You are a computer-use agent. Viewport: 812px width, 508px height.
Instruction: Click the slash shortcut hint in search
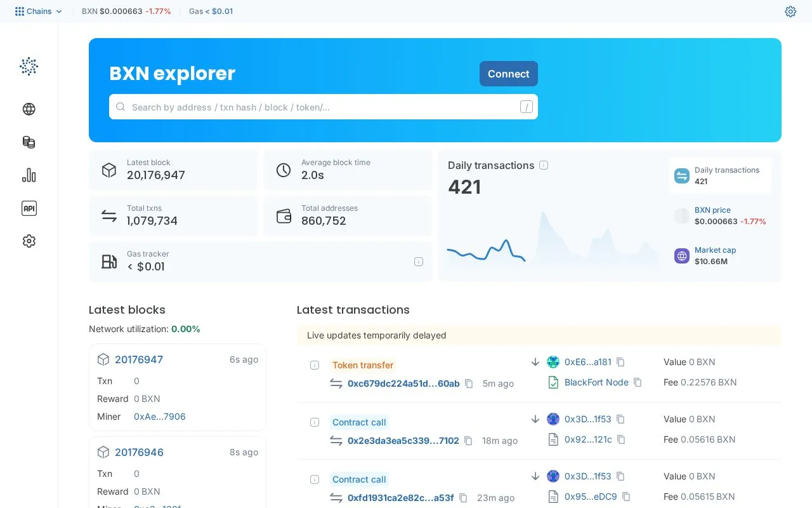point(527,107)
